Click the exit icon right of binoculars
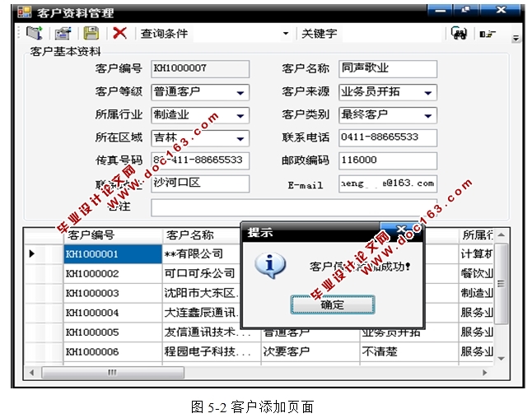This screenshot has height=418, width=532. coord(488,34)
